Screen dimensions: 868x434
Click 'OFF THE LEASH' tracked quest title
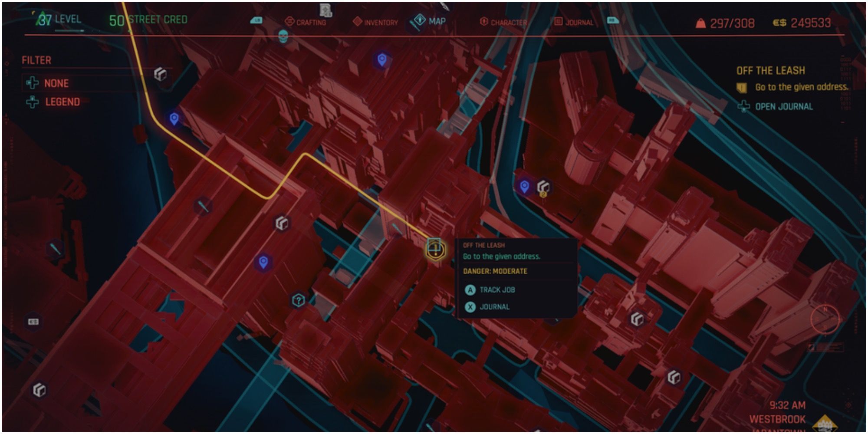point(770,70)
